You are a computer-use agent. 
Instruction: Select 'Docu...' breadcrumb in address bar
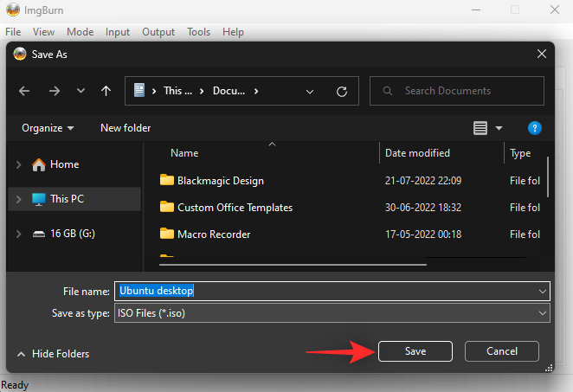229,91
